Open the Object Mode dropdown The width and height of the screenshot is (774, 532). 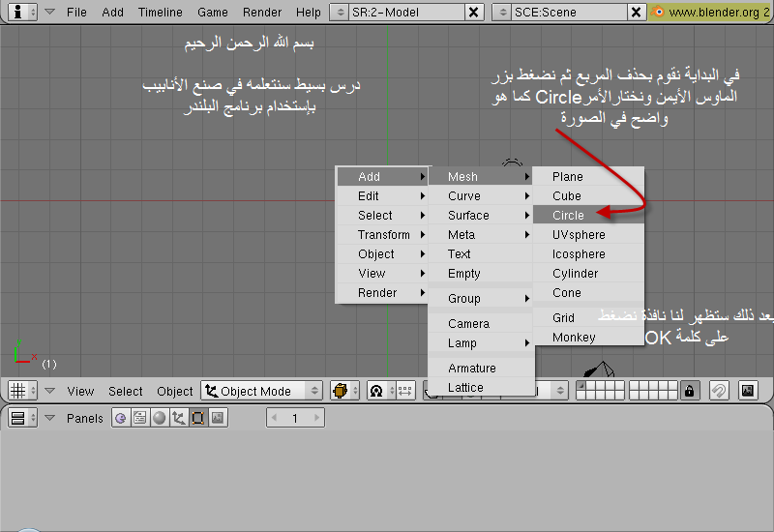(x=261, y=391)
